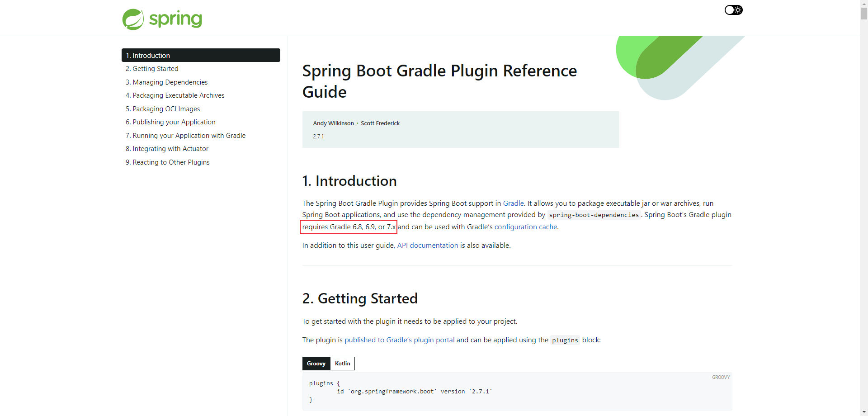Open the 1. Introduction sidebar item
The height and width of the screenshot is (416, 868).
pos(201,55)
